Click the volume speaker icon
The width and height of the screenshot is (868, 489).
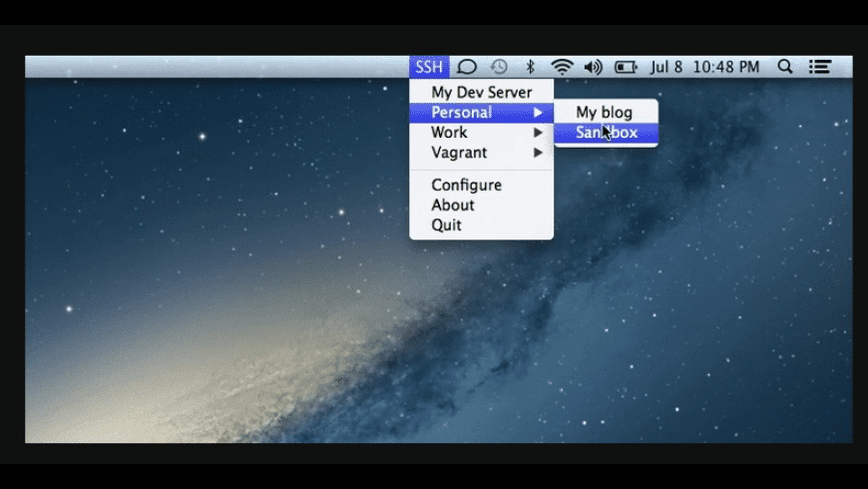click(593, 67)
